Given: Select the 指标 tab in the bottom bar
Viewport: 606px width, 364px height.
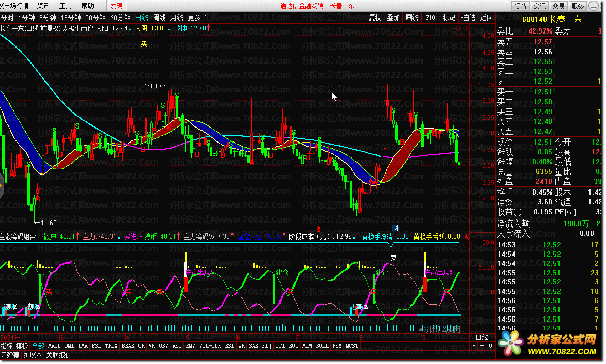Looking at the screenshot, I should [x=7, y=346].
